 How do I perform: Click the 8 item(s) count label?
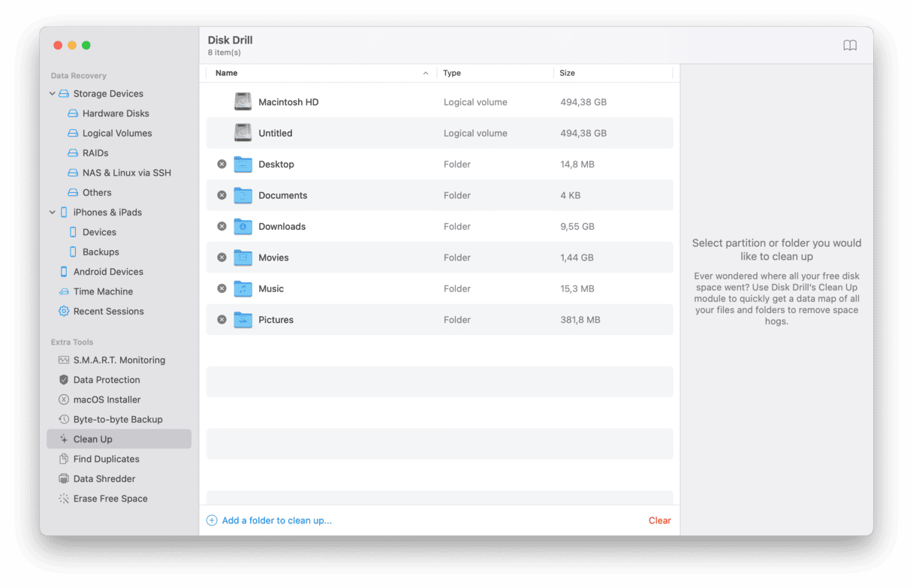pyautogui.click(x=224, y=53)
